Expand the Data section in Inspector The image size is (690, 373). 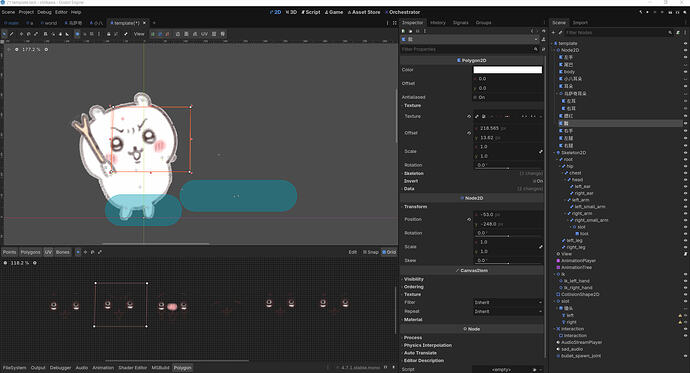coord(409,189)
